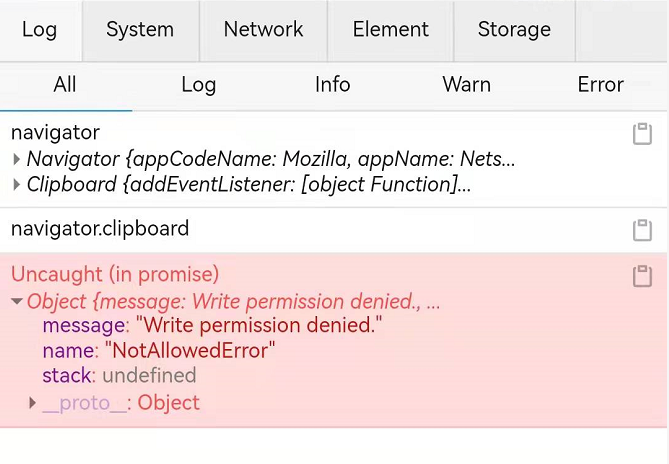Select the "NotAllowedError" name value

pos(190,351)
